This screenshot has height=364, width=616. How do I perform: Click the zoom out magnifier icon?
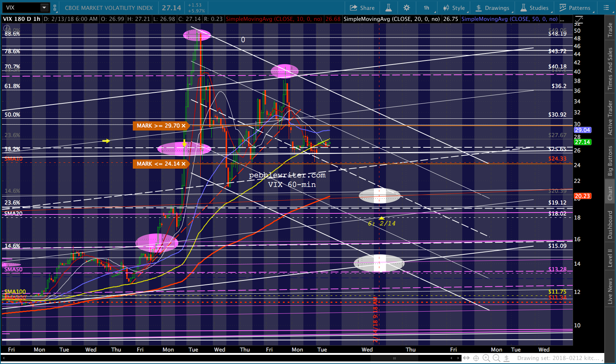point(496,358)
